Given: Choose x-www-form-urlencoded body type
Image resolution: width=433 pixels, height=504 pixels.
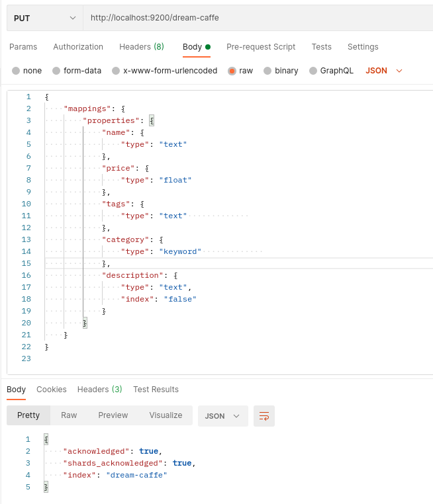Looking at the screenshot, I should [116, 71].
